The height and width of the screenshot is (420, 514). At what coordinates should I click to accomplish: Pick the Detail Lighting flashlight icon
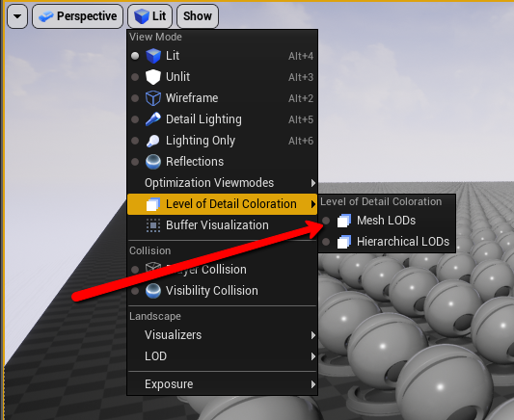pyautogui.click(x=153, y=119)
